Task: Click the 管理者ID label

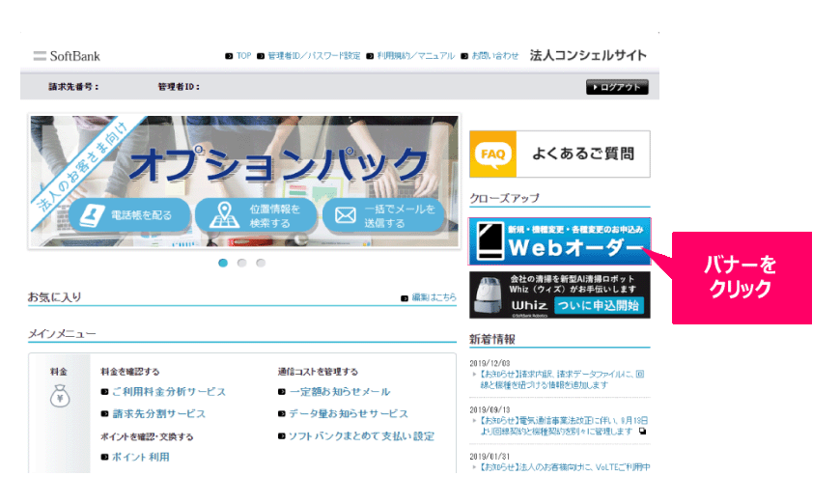Action: 179,87
